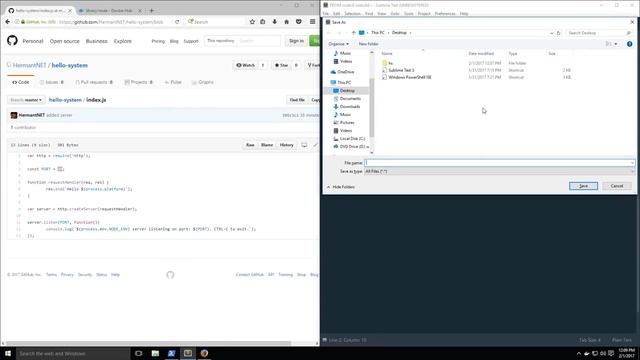Select Desktop in navigation pane
Image resolution: width=640 pixels, height=360 pixels.
tap(347, 91)
